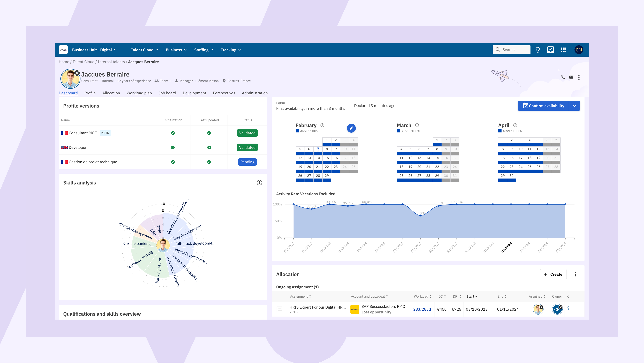The image size is (644, 363).
Task: Switch to the Workload plan tab
Action: click(x=139, y=93)
